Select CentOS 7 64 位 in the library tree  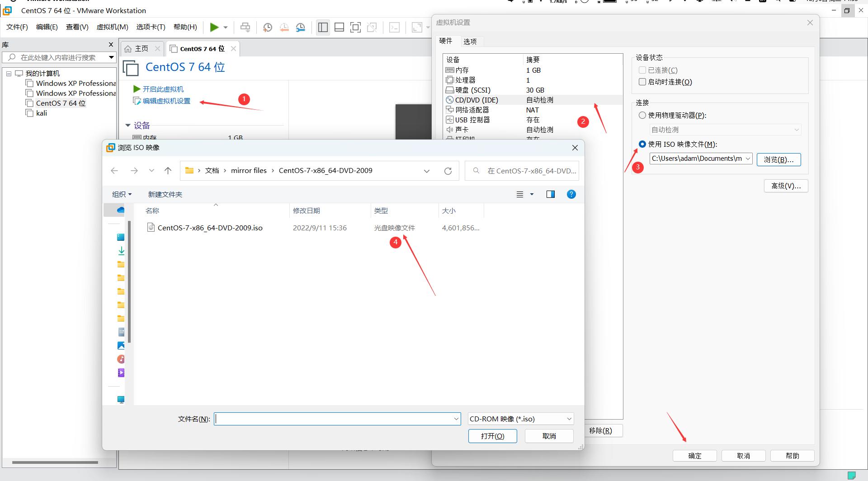(61, 103)
